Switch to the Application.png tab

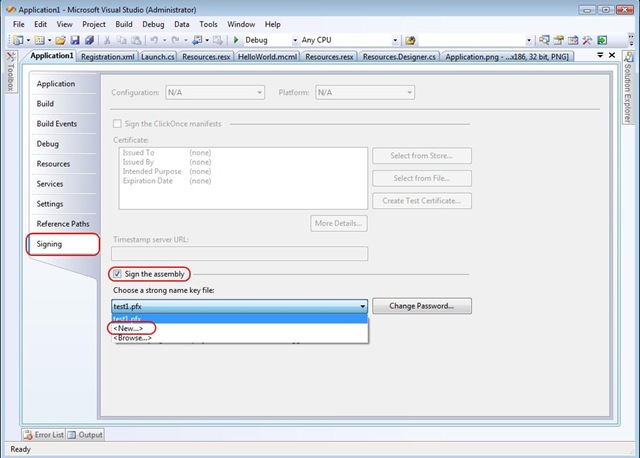[507, 57]
